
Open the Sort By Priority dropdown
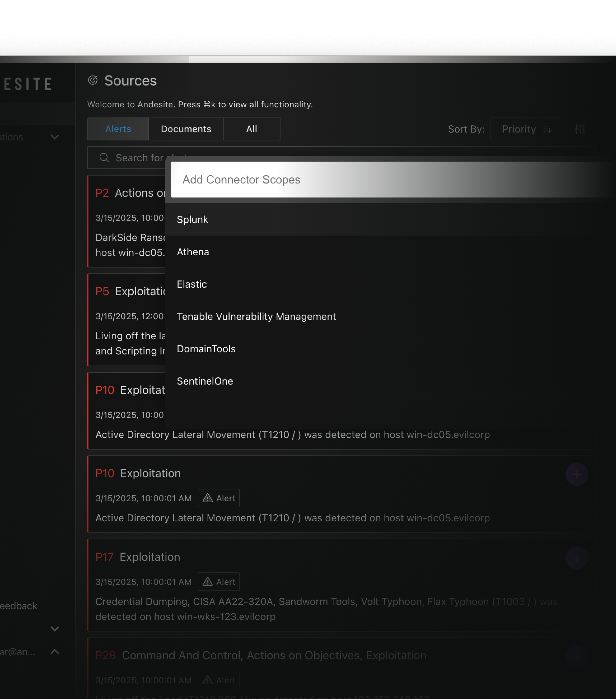(527, 129)
